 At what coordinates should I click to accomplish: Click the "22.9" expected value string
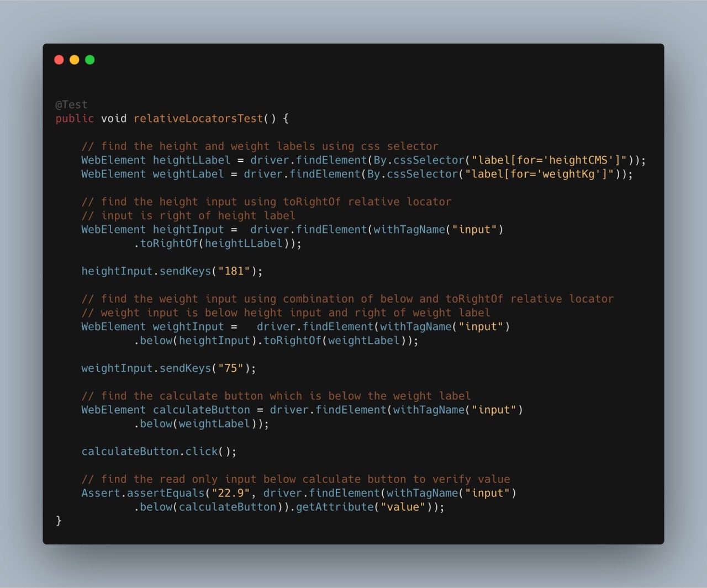coord(231,493)
